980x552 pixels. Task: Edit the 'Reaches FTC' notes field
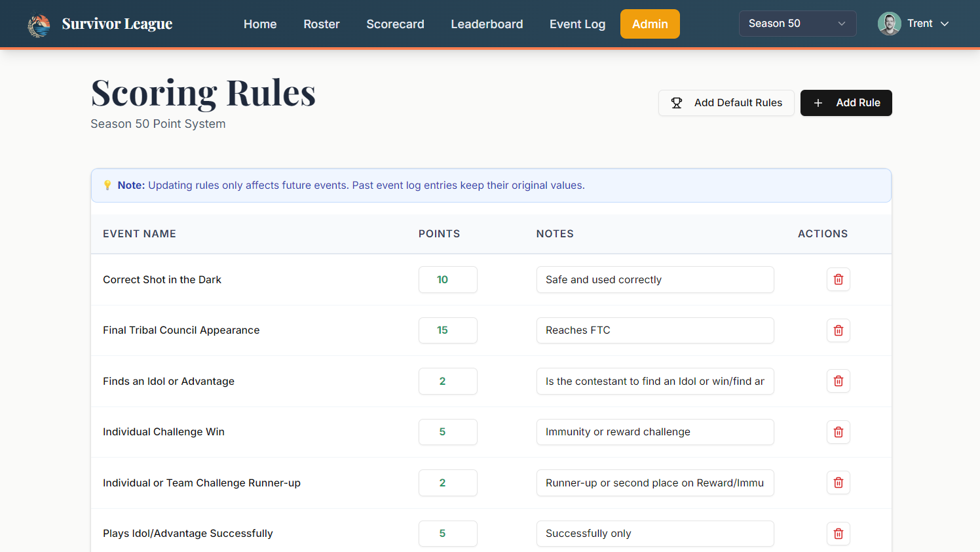[x=655, y=330]
